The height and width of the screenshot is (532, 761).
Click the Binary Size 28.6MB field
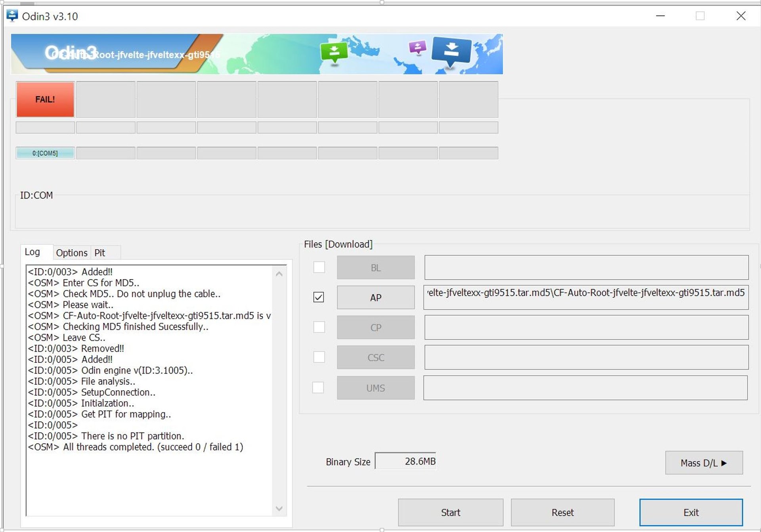405,461
